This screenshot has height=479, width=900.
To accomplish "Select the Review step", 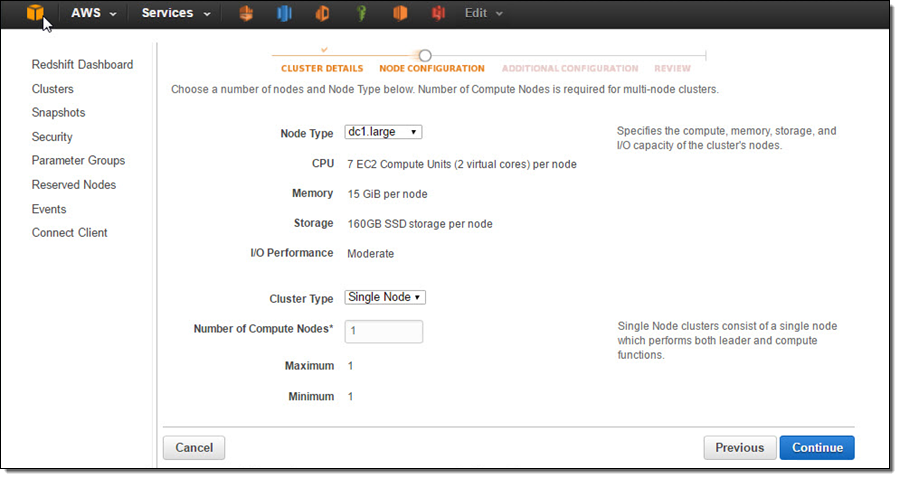I will (672, 68).
